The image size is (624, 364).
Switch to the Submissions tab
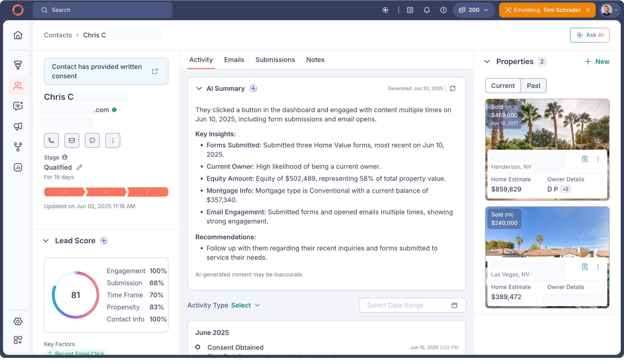coord(275,60)
